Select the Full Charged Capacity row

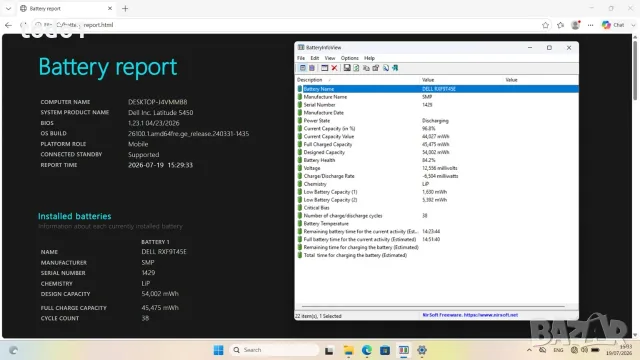tap(437, 144)
